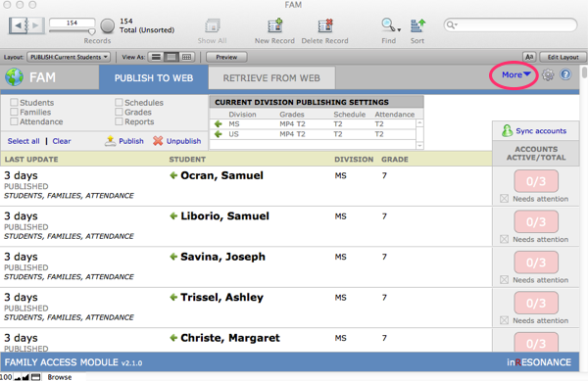Click the Unpublish button
This screenshot has height=381, width=588.
coord(177,141)
